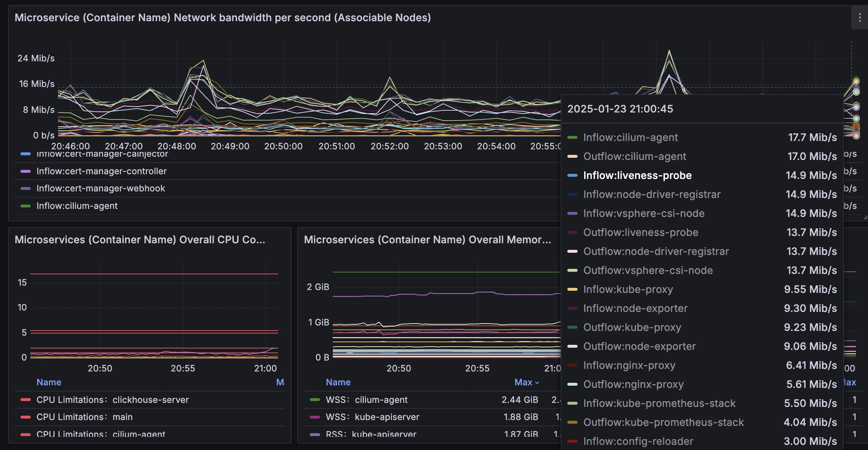
Task: Click magenta series icon for WSS: kube-apiserver
Action: pyautogui.click(x=315, y=417)
